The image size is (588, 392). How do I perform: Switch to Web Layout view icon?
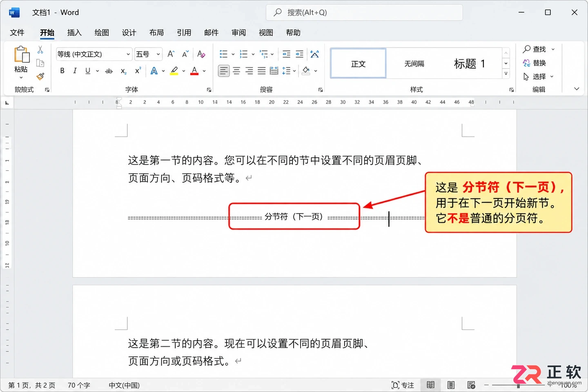coord(471,385)
